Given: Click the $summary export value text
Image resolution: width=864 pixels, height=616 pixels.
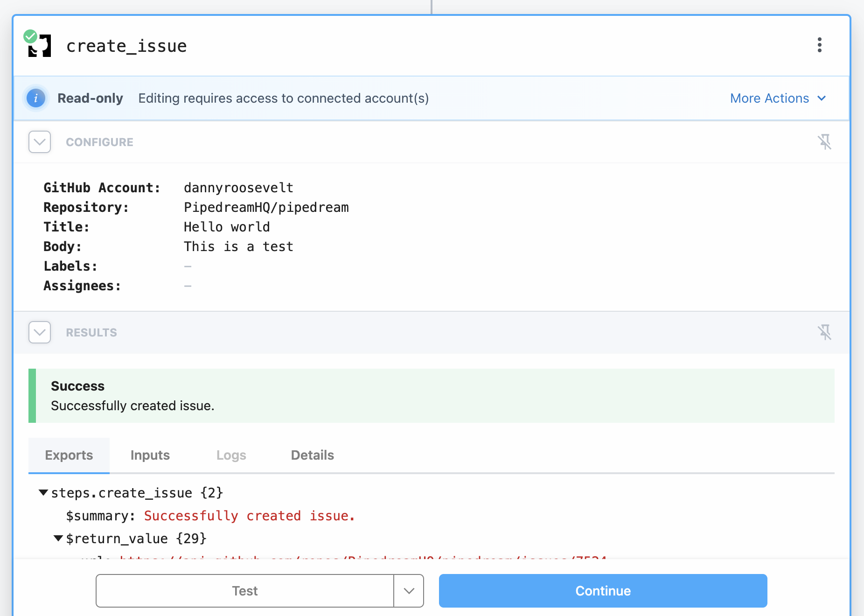Looking at the screenshot, I should coord(250,516).
